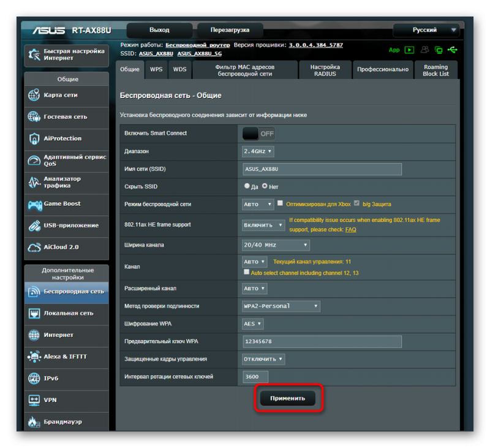Select Нет for Скрыть SSID
This screenshot has height=448, width=490.
click(265, 186)
